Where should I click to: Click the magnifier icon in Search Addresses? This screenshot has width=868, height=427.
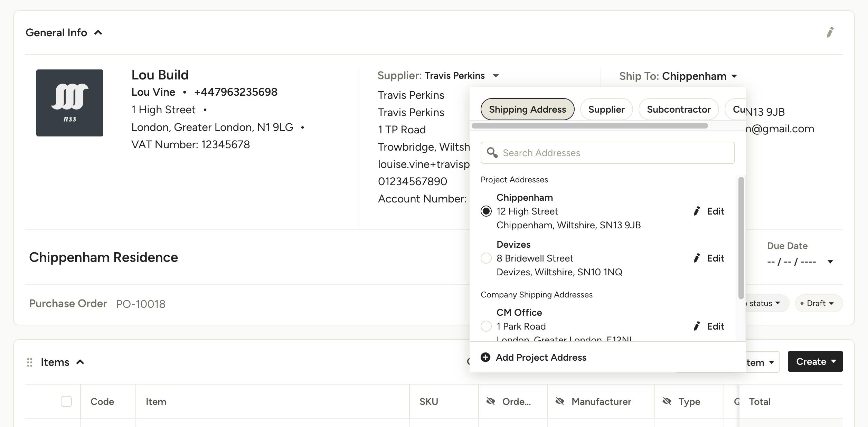click(492, 153)
